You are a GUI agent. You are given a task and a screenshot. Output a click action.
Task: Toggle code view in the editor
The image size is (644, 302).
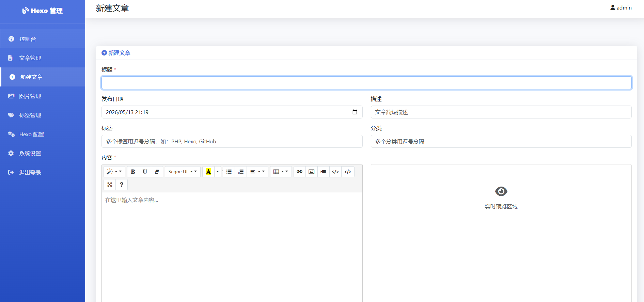pos(348,172)
